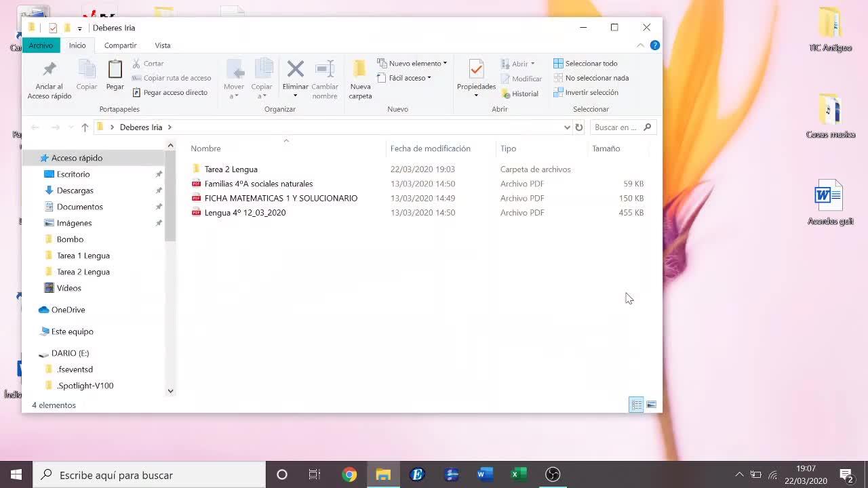This screenshot has height=488, width=868.
Task: Open Excel from the taskbar
Action: [x=519, y=474]
